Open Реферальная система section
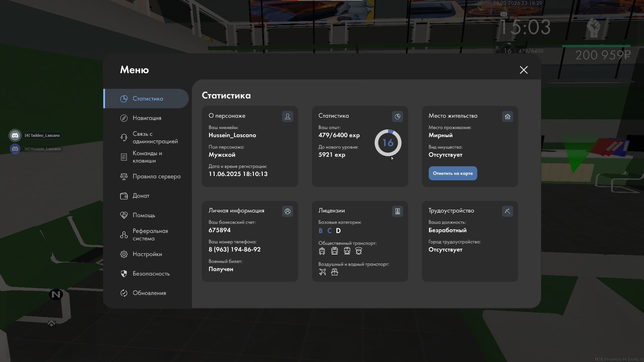This screenshot has width=644, height=362. 150,235
